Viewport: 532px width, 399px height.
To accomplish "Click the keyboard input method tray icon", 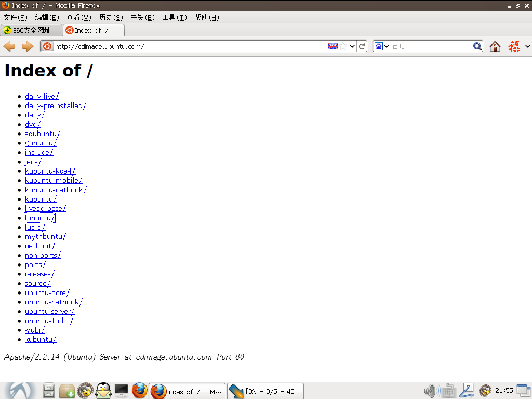I will pos(448,391).
